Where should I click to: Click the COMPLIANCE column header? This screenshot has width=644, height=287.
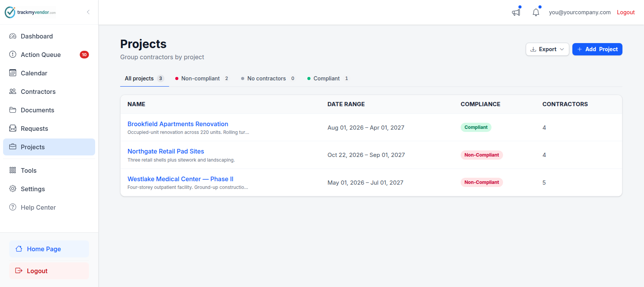(x=481, y=104)
